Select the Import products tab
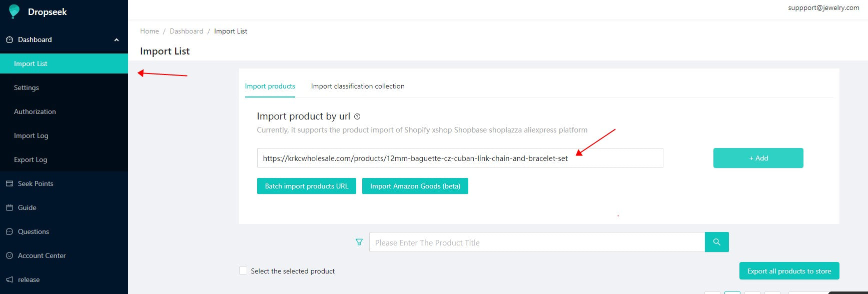Viewport: 868px width, 294px height. point(270,86)
